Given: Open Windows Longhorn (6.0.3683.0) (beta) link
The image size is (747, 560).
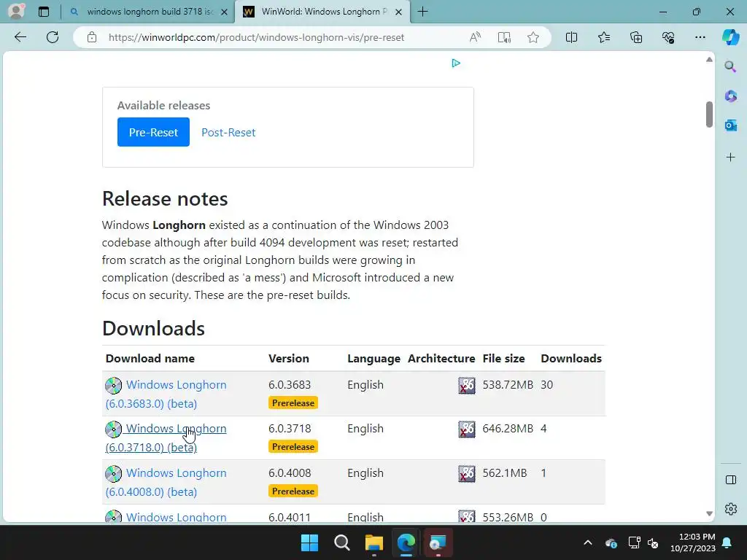Looking at the screenshot, I should point(166,394).
